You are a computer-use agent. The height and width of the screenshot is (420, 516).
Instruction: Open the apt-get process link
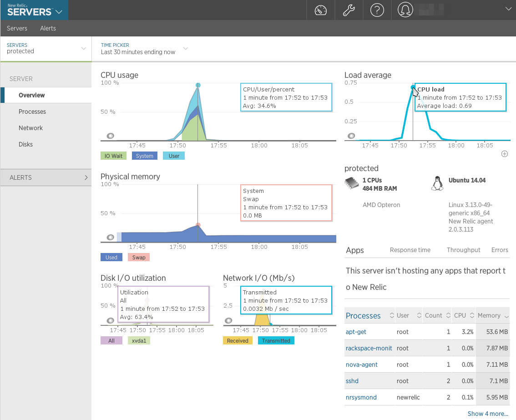[356, 332]
